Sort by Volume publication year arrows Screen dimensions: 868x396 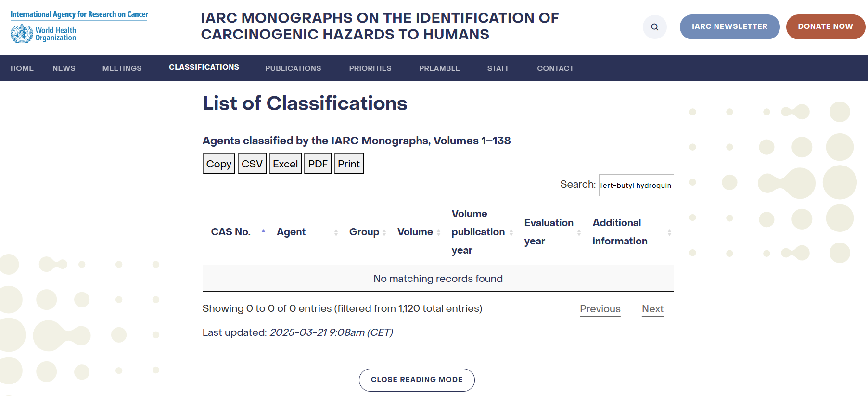(511, 232)
